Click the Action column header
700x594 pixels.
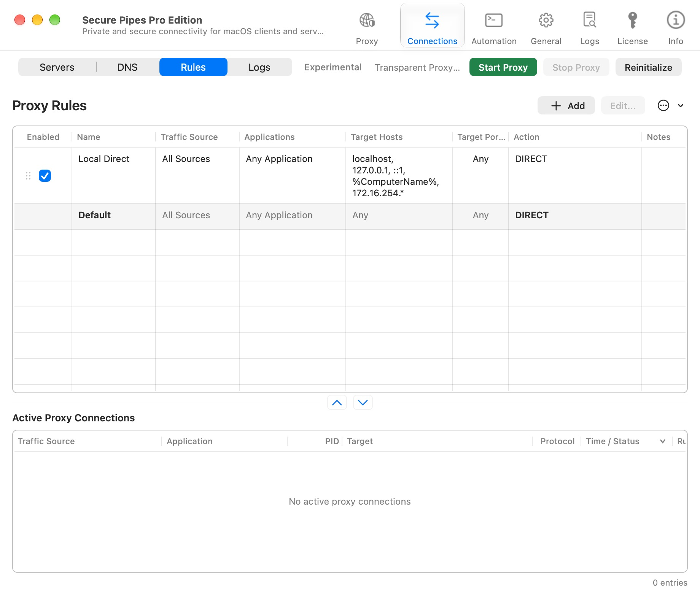click(x=527, y=137)
